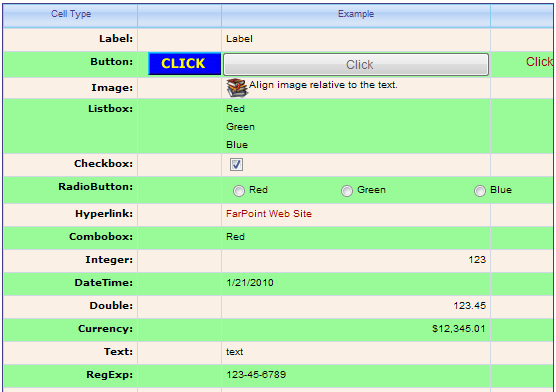Click the Currency cell $12,345.01
Screen dimensions: 556x392
click(x=356, y=329)
